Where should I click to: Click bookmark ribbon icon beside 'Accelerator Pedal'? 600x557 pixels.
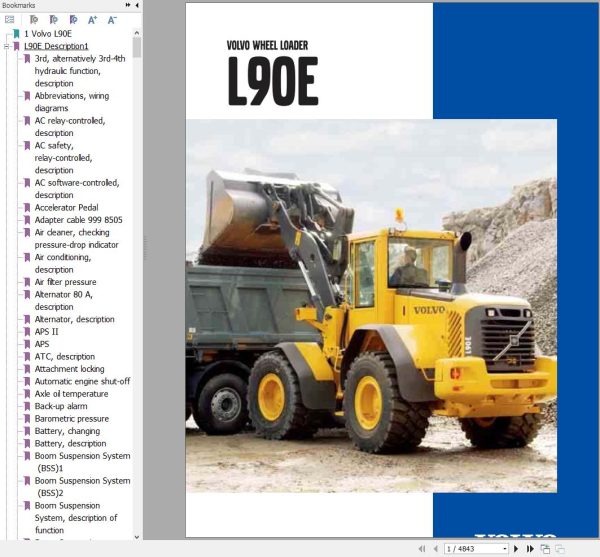point(27,207)
